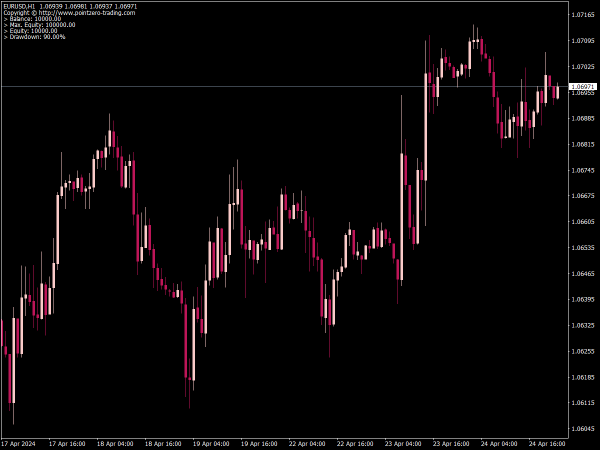Viewport: 600px width, 450px height.
Task: Click price scale value 1.07025
Action: coord(583,67)
